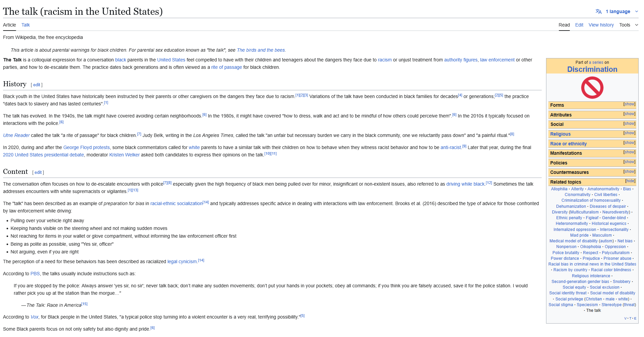
Task: Edit the Content section
Action: [x=38, y=173]
